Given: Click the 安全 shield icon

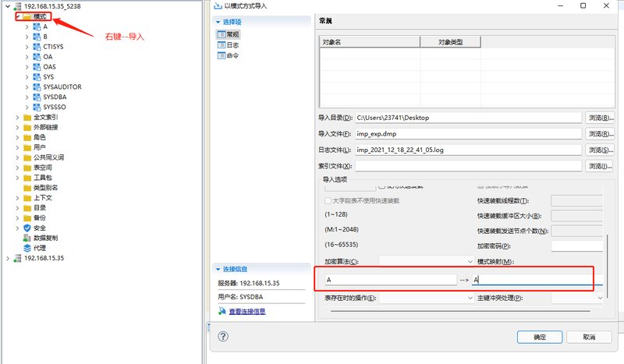Looking at the screenshot, I should click(27, 228).
